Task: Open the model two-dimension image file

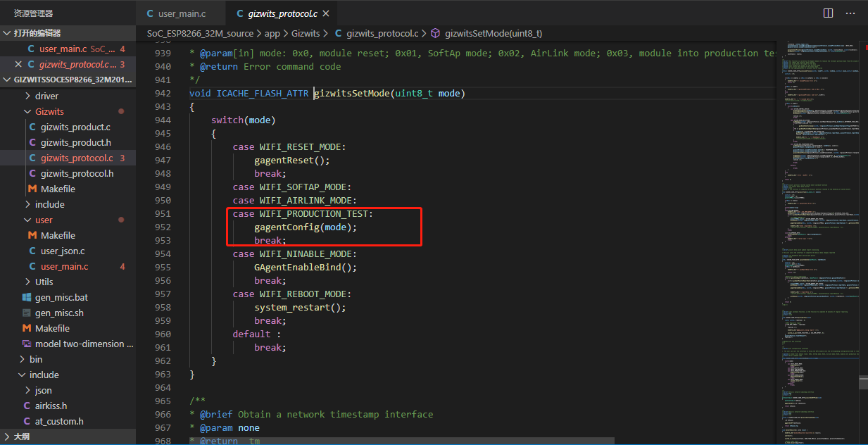Action: pyautogui.click(x=84, y=344)
